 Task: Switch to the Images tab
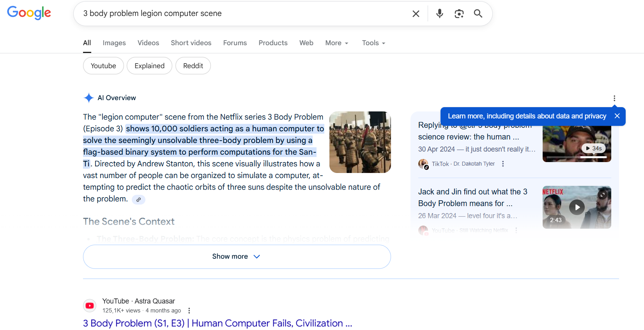pos(114,43)
